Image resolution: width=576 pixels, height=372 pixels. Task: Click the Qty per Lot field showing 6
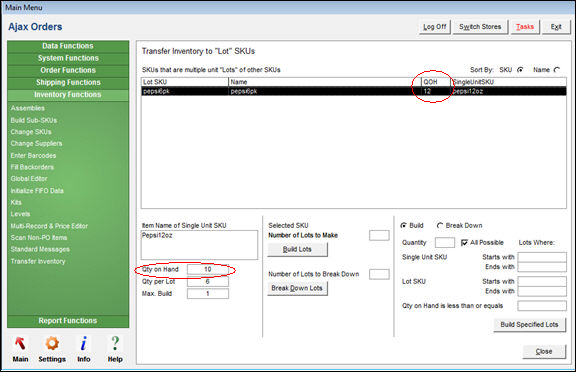coord(208,282)
